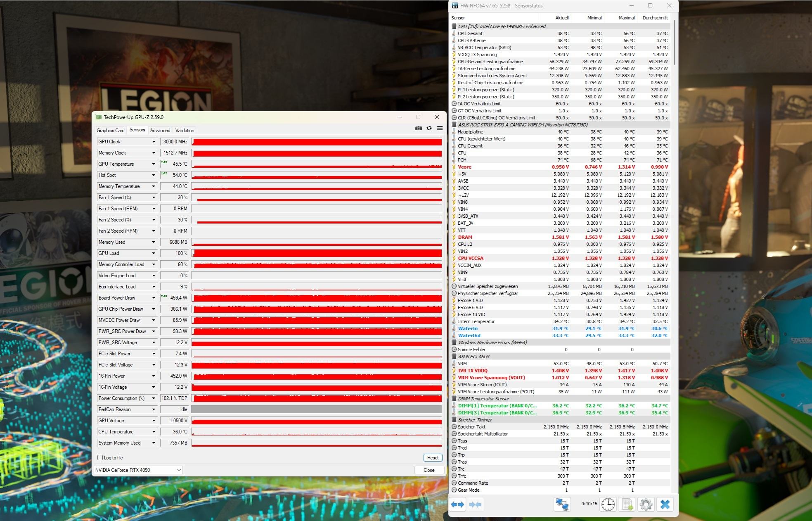This screenshot has width=812, height=521.
Task: Click the Minimal column header in HWiNFO
Action: 588,18
